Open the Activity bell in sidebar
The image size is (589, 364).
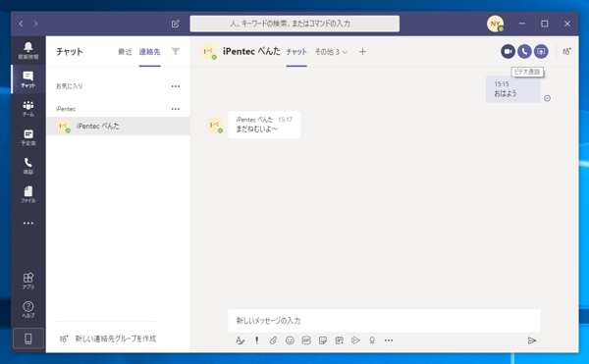pos(28,50)
